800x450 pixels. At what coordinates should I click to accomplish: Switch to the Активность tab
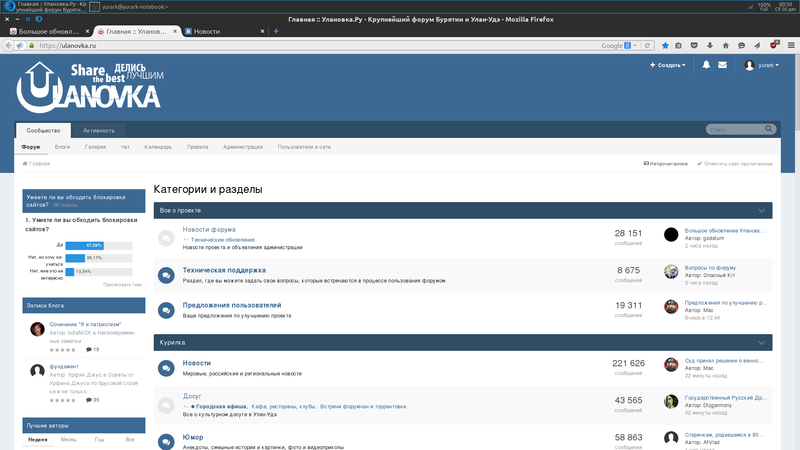pyautogui.click(x=98, y=130)
